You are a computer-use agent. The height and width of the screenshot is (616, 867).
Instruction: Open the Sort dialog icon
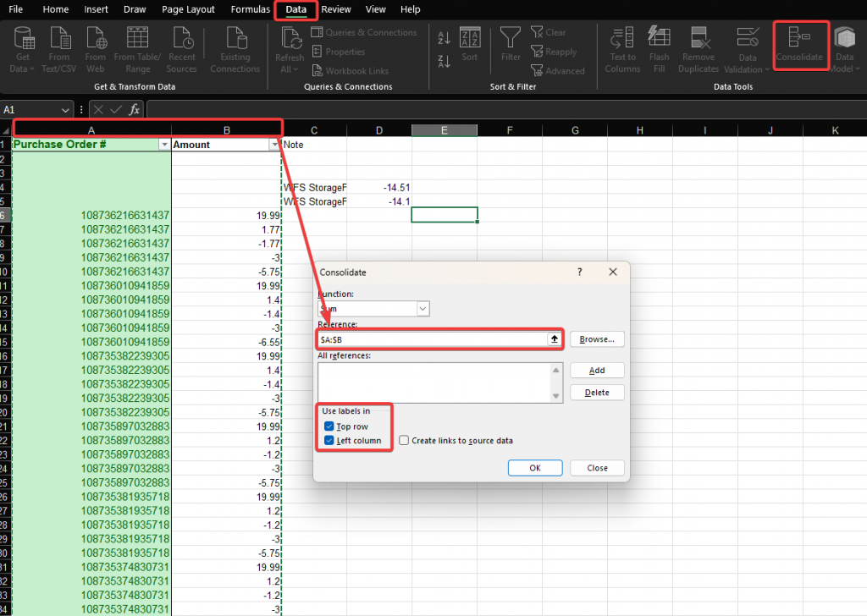[x=469, y=39]
